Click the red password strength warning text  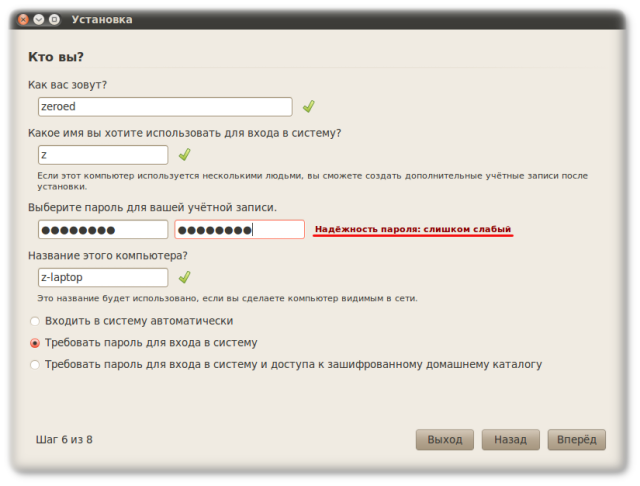pos(413,229)
